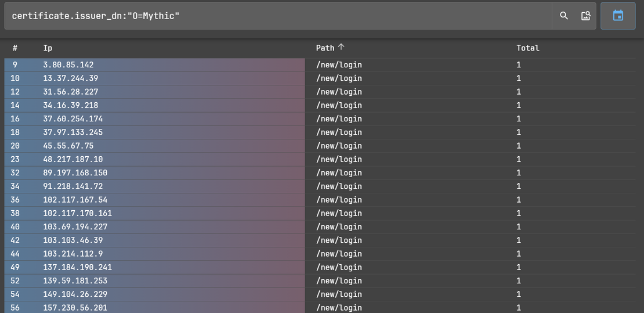Click IP 45.55.67.75 in the table
This screenshot has width=644, height=313.
point(68,146)
